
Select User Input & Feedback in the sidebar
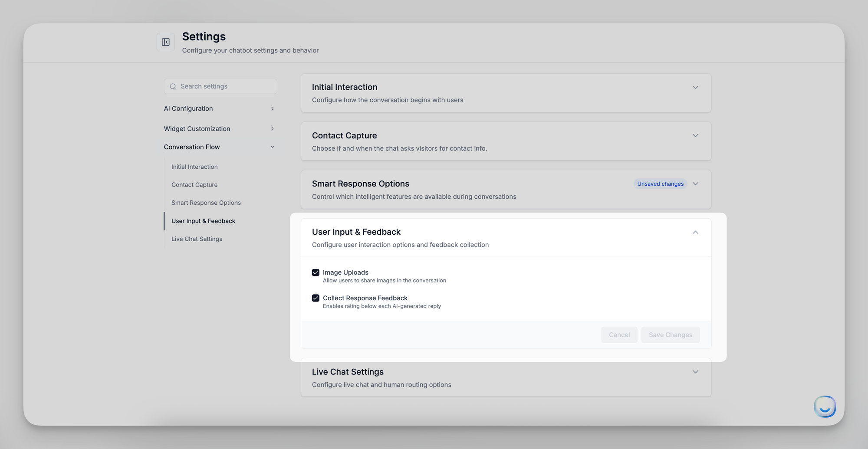(203, 221)
